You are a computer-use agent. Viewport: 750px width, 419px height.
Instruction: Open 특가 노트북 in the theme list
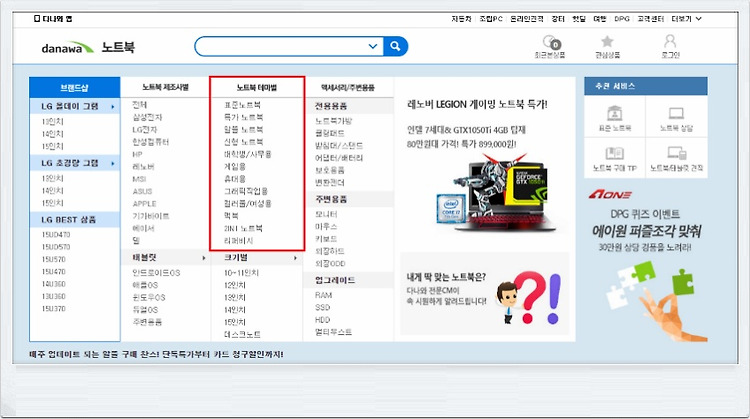(x=243, y=117)
